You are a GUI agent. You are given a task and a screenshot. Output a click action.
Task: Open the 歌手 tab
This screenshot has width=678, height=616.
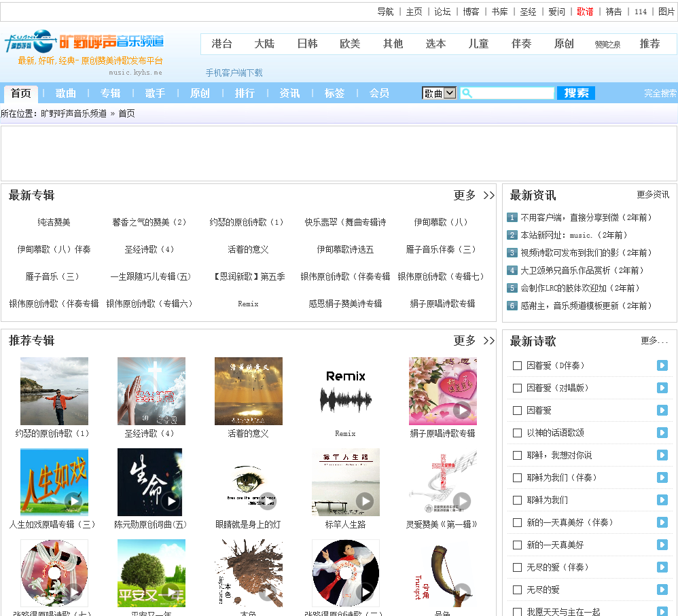click(155, 93)
